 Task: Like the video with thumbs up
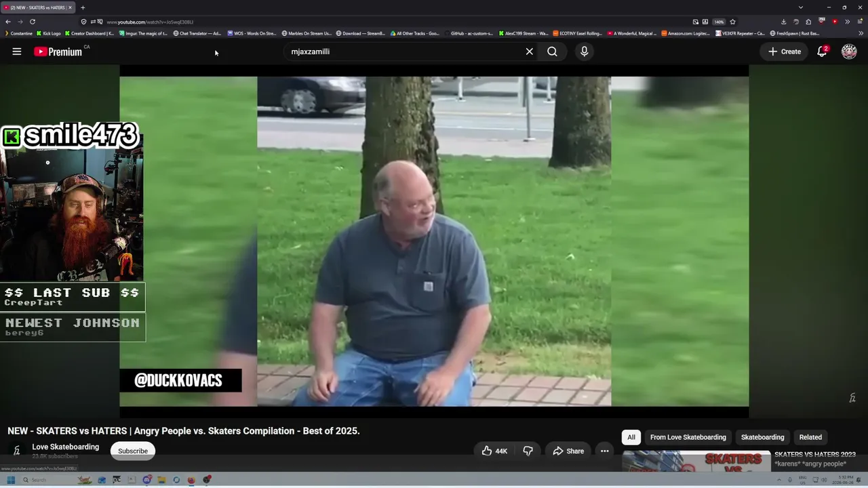click(x=495, y=451)
